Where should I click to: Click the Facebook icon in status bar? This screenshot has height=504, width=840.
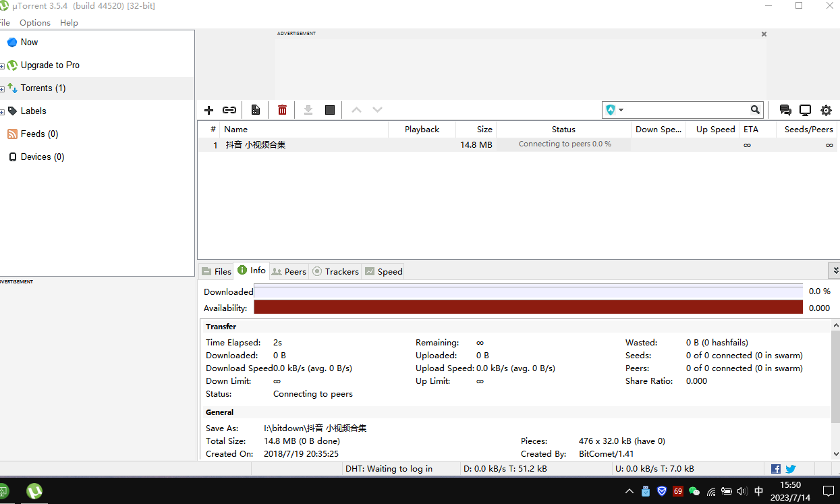(x=776, y=469)
